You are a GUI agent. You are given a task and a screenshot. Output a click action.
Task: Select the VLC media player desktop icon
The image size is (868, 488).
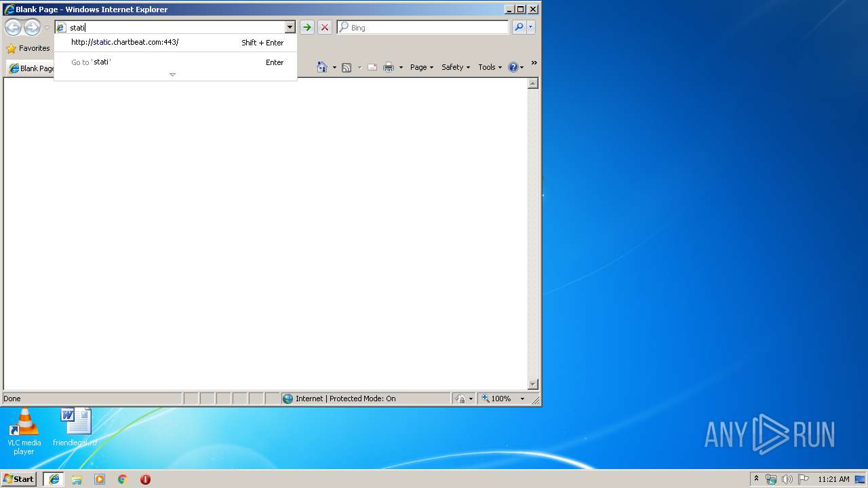(x=24, y=432)
